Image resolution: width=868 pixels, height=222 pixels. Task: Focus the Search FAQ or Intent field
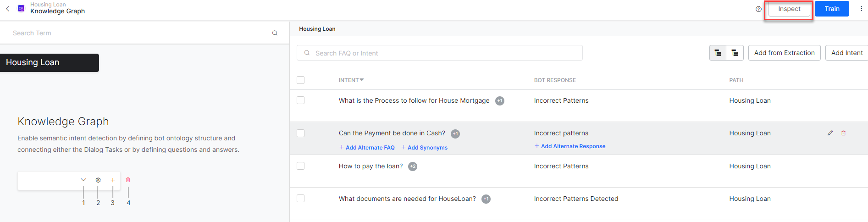click(440, 53)
